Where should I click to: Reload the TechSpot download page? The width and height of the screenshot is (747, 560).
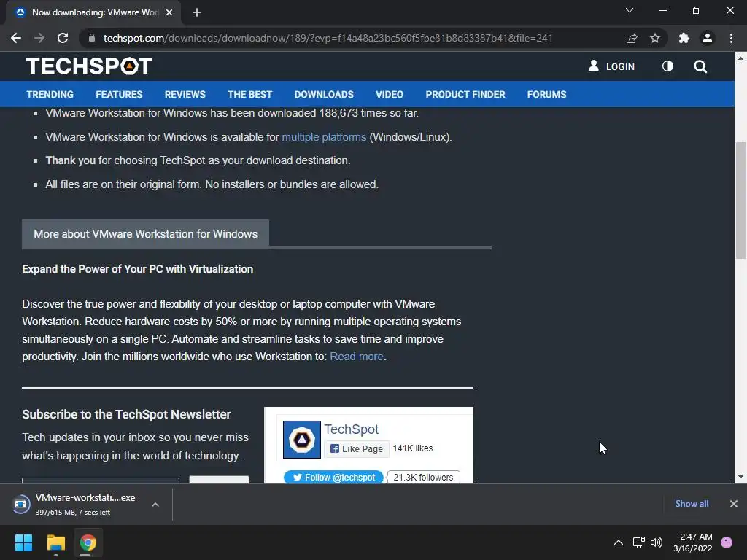coord(63,38)
